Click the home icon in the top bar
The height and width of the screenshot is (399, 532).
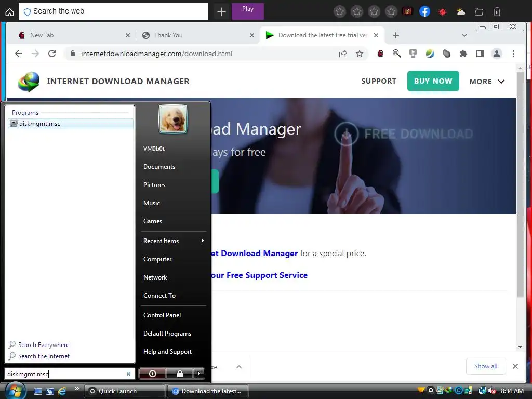pyautogui.click(x=9, y=12)
